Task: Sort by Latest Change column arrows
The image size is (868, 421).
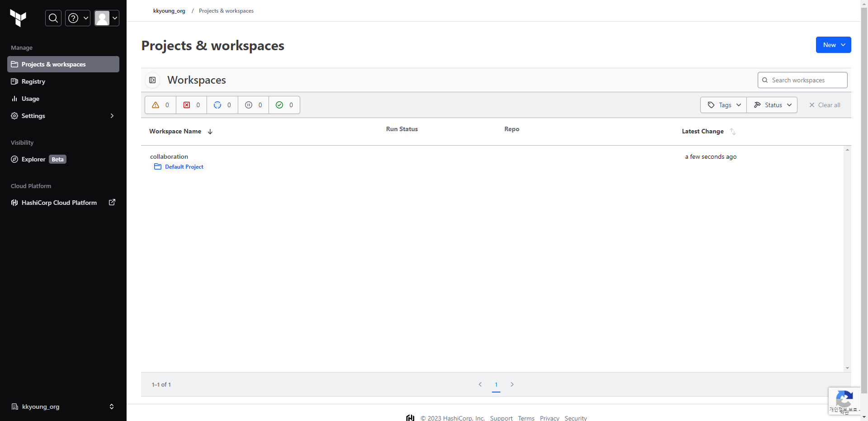Action: [x=733, y=132]
